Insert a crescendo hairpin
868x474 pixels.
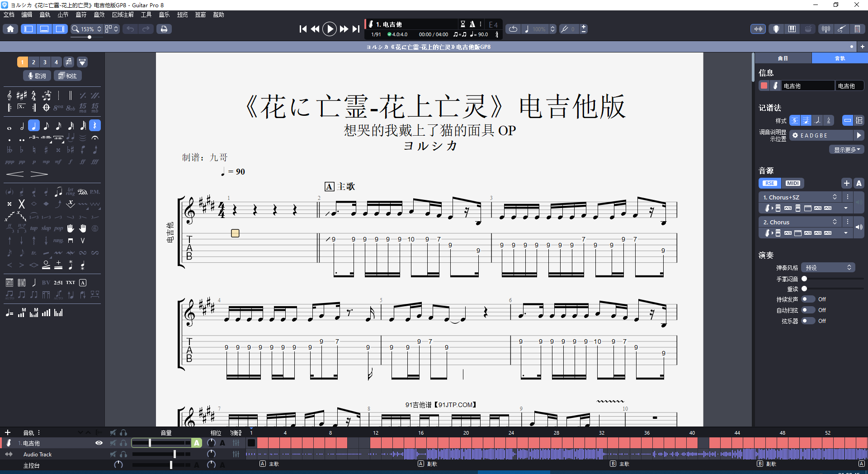[x=15, y=174]
